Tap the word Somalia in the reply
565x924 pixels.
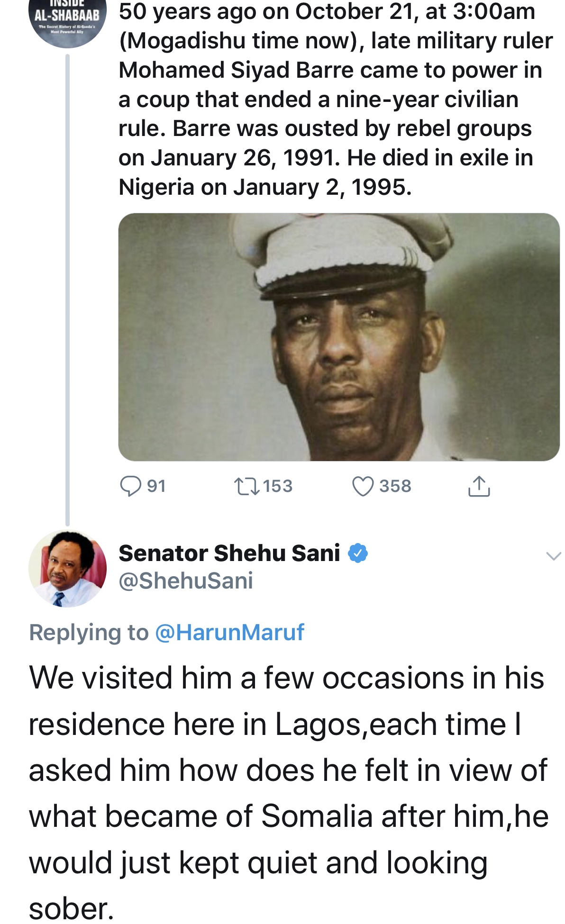[x=317, y=816]
